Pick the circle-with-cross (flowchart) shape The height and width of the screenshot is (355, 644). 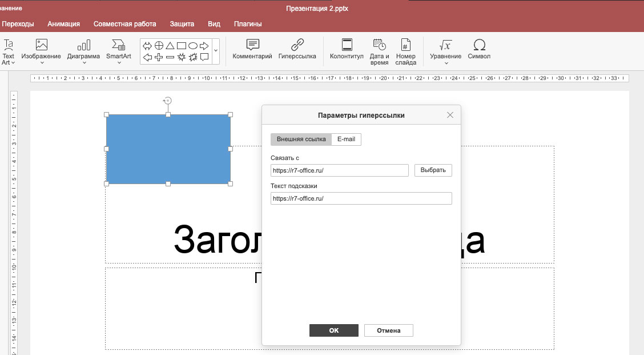point(159,46)
